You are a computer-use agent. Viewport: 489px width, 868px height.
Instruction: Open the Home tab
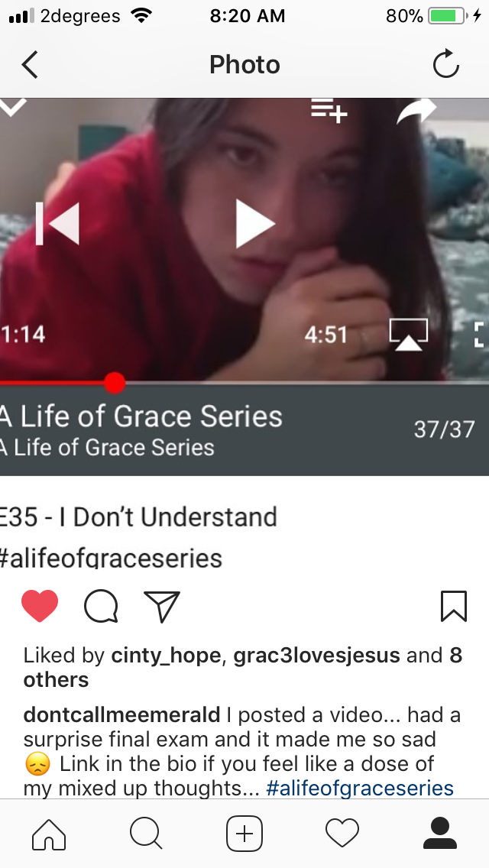point(49,833)
